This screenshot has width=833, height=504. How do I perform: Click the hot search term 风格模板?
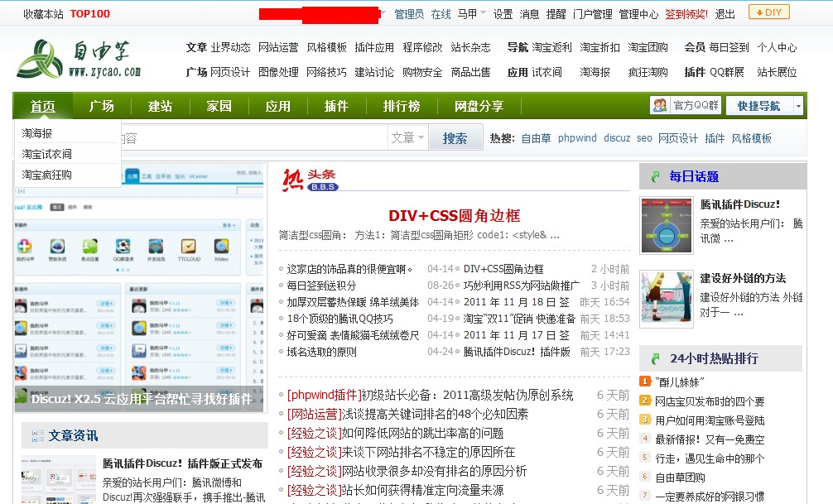point(751,138)
